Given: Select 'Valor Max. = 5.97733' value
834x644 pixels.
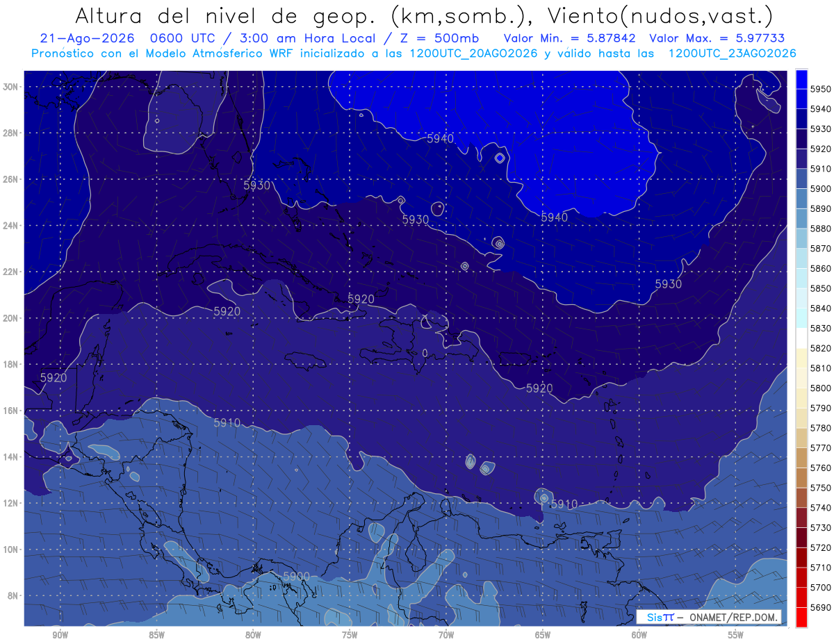Looking at the screenshot, I should tap(717, 38).
